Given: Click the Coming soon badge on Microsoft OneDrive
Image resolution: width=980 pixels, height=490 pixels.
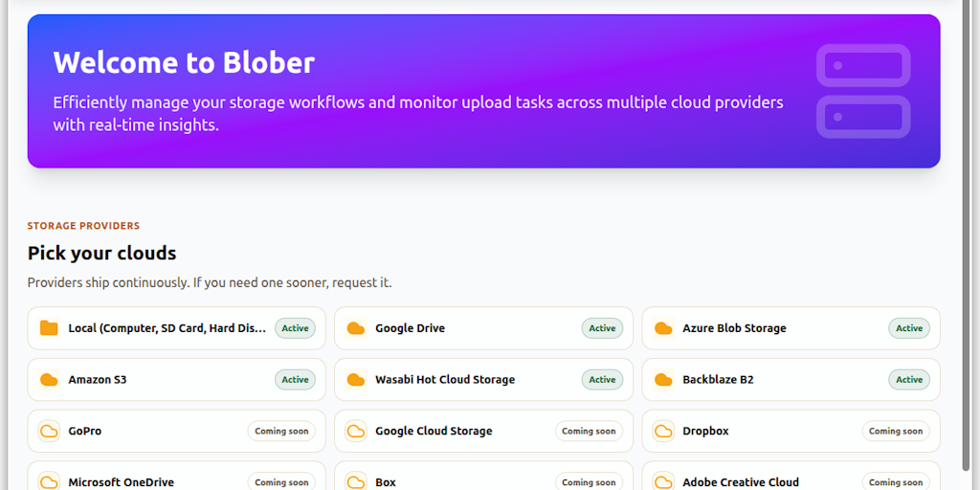Looking at the screenshot, I should [281, 482].
